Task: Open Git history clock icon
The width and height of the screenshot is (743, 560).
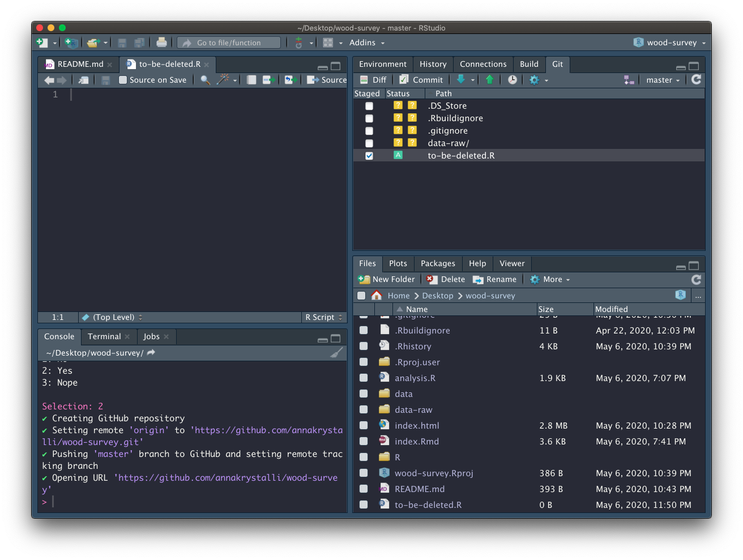Action: 513,80
